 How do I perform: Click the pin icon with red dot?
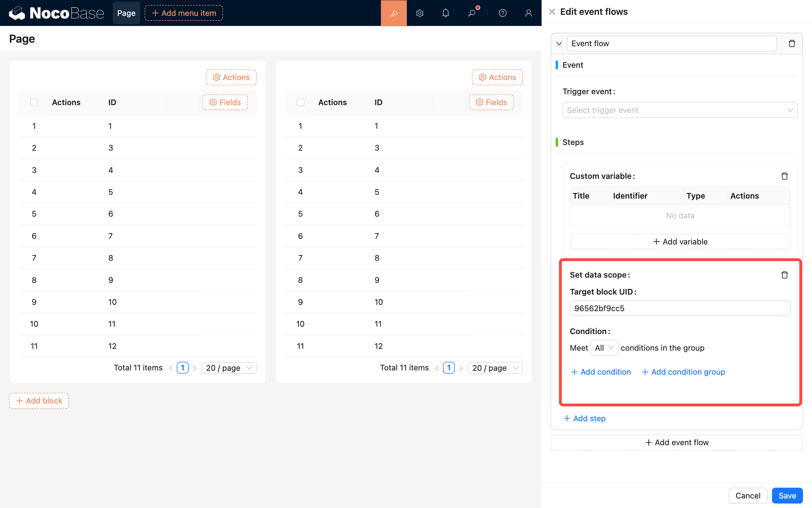[472, 13]
